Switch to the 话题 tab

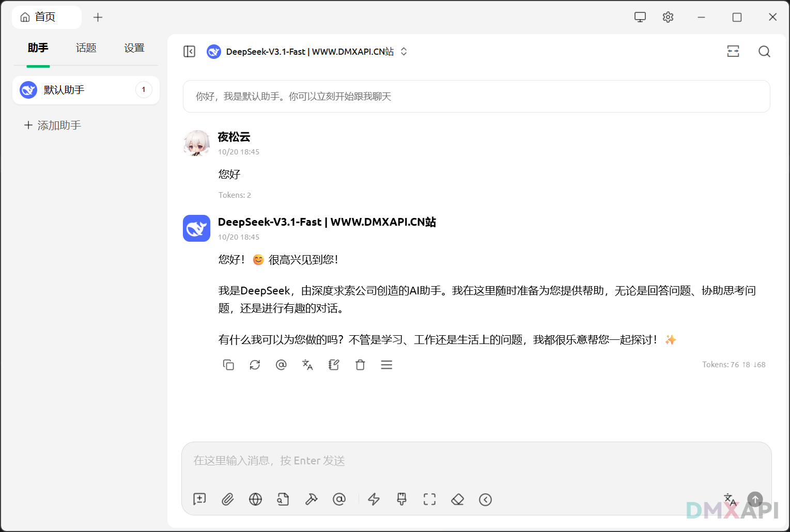point(86,48)
